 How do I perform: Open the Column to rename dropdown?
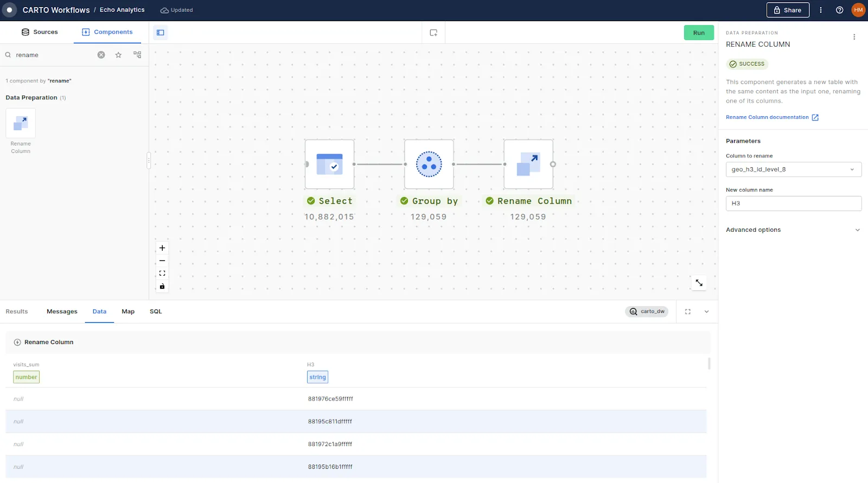point(793,169)
